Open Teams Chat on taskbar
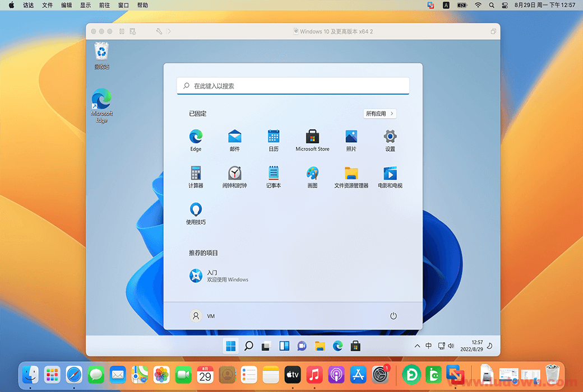 (x=302, y=346)
